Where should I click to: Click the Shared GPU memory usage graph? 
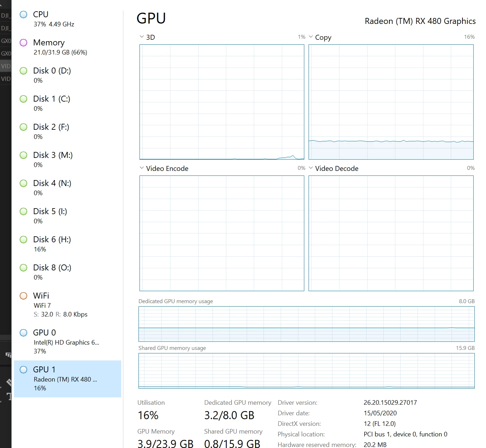click(306, 371)
